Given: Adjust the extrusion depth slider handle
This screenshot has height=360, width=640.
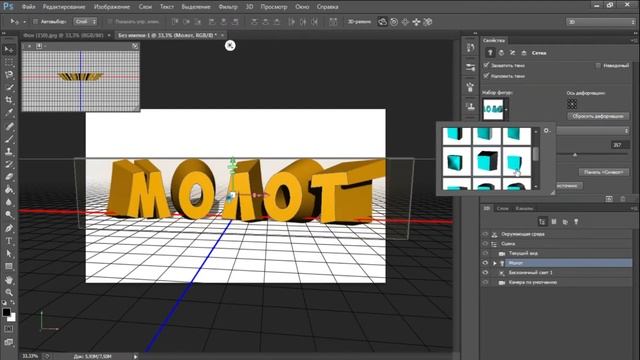Looking at the screenshot, I should (x=575, y=155).
